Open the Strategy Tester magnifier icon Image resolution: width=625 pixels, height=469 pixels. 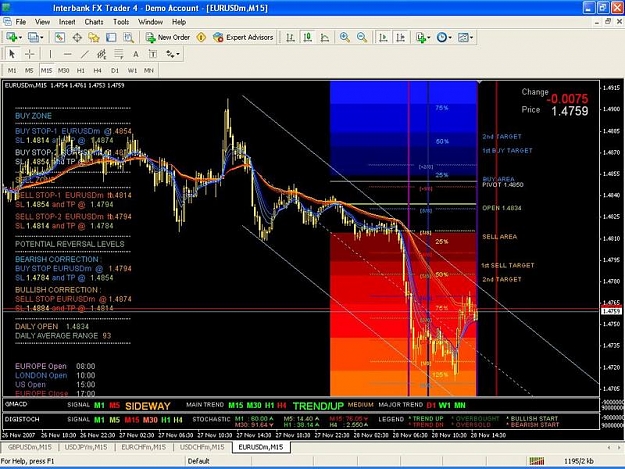click(128, 37)
